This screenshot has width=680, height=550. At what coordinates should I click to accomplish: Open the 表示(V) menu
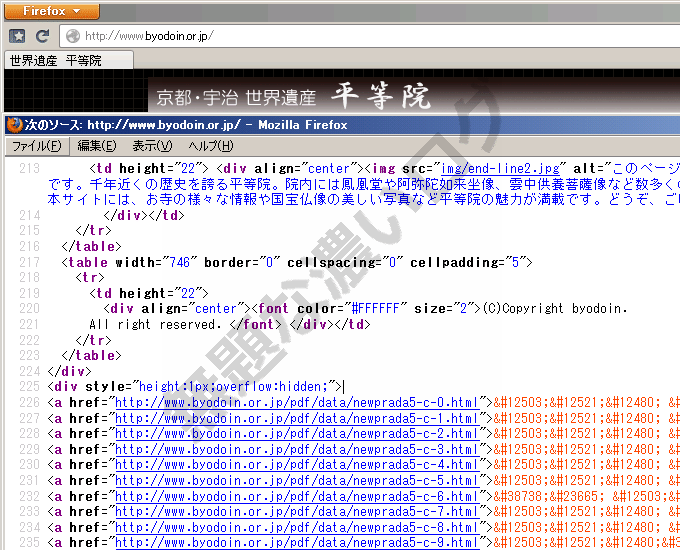coord(152,146)
